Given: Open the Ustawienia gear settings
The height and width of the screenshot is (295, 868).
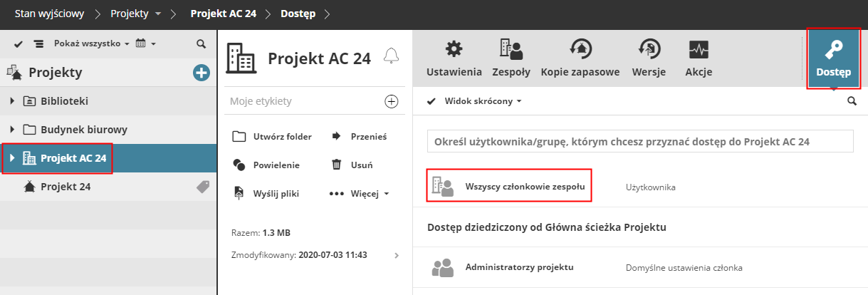Looking at the screenshot, I should 454,58.
